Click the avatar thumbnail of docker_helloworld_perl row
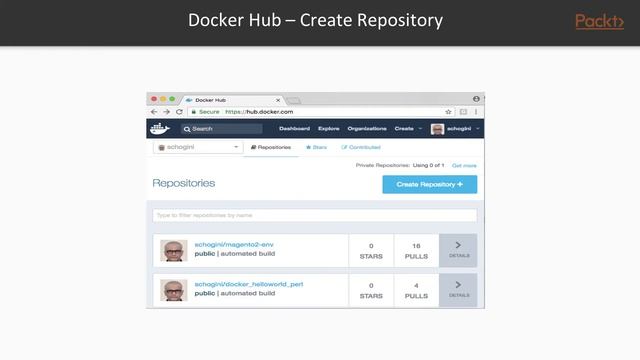 (x=173, y=290)
